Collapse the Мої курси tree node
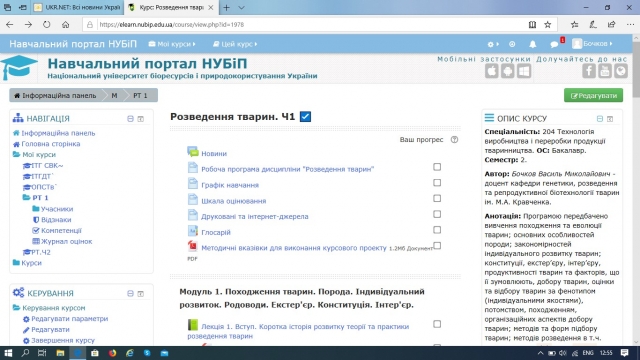 [16, 155]
